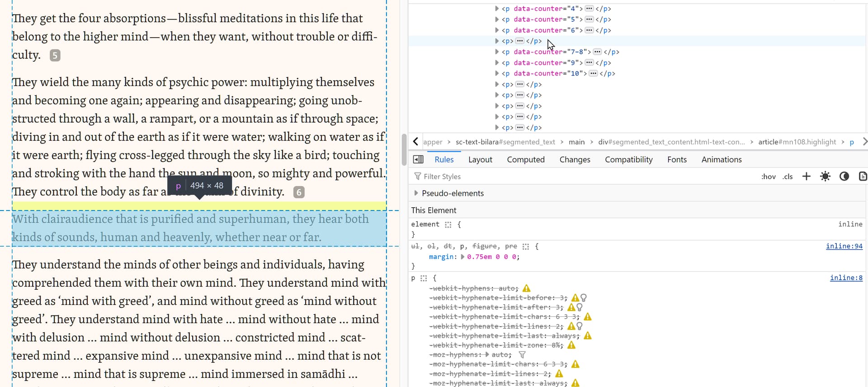Click the sun icon for light color scheme
This screenshot has width=868, height=387.
click(x=825, y=177)
